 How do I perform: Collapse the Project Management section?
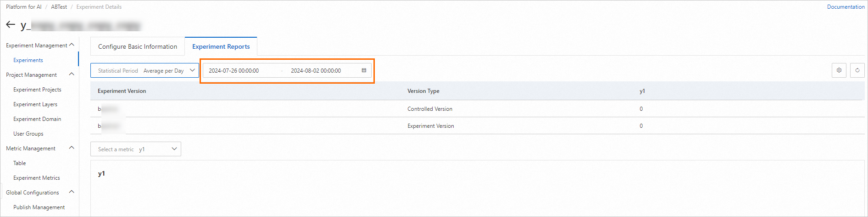[x=72, y=74]
